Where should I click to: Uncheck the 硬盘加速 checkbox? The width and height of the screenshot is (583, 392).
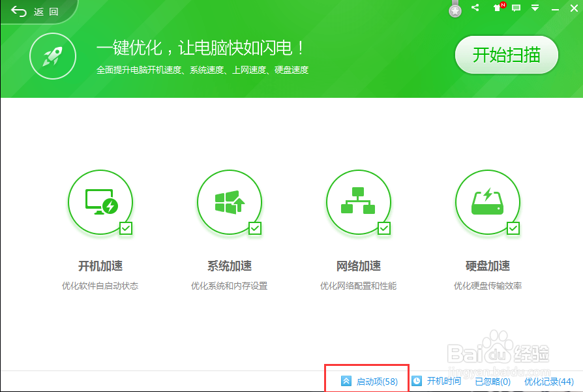pos(513,228)
